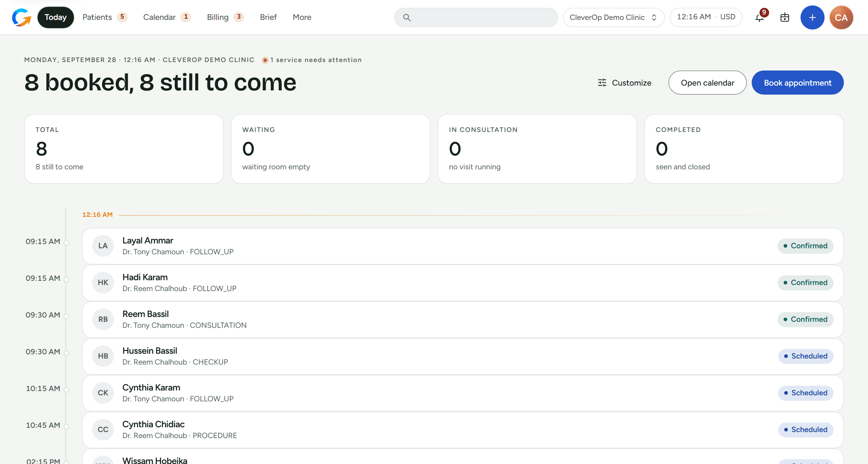This screenshot has height=464, width=868.
Task: Open Layal Ammar's patient name
Action: pyautogui.click(x=148, y=240)
